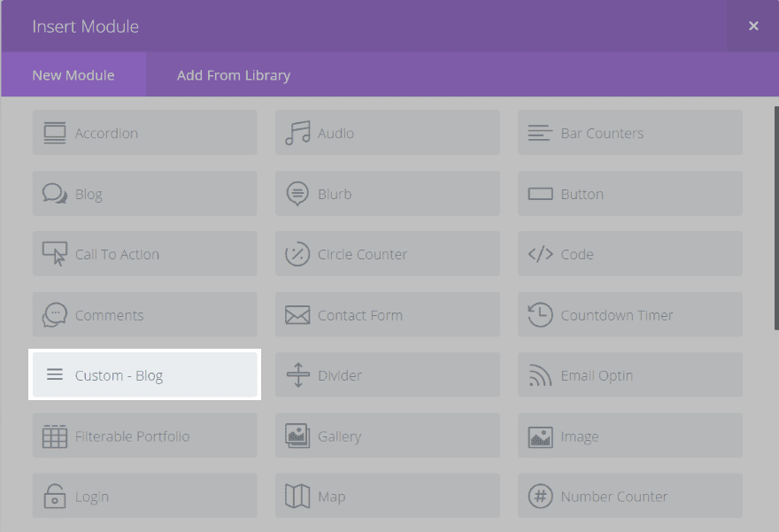This screenshot has width=779, height=532.
Task: Insert the Call To Action module
Action: point(145,254)
